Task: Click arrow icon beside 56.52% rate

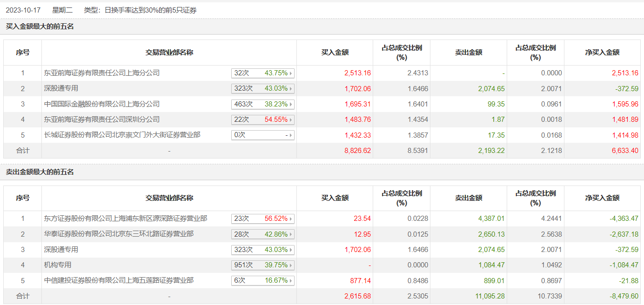Action: click(x=291, y=219)
